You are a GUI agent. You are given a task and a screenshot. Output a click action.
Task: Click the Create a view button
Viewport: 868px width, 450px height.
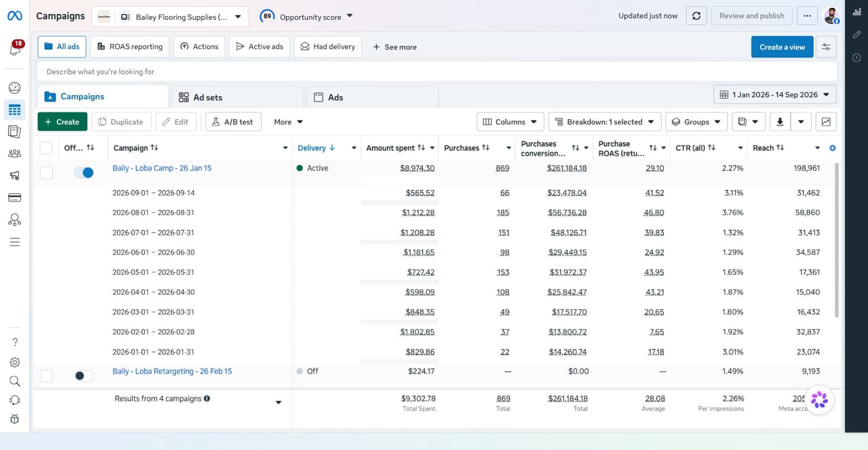coord(782,47)
